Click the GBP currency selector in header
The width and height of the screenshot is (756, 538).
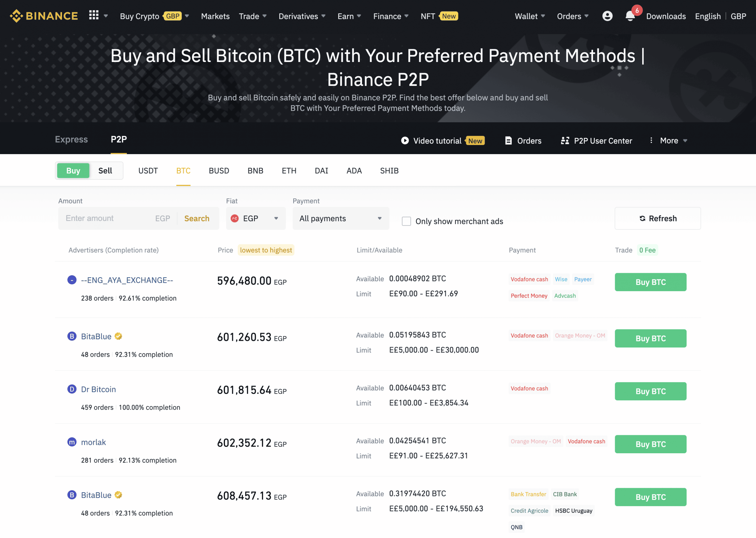tap(739, 16)
